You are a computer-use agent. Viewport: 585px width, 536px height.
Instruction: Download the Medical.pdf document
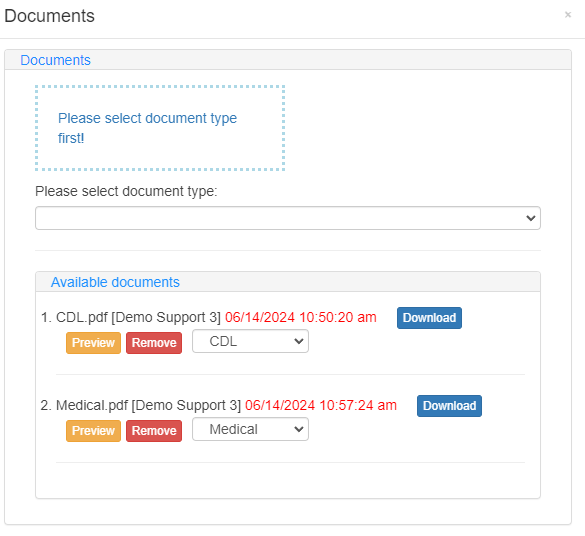click(x=449, y=406)
